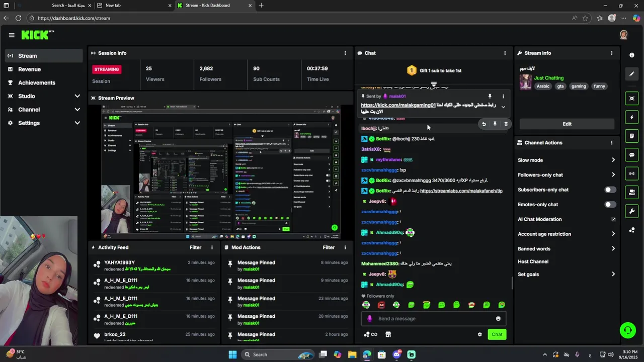Screen dimensions: 644x362
Task: Click the Stream Preview thumbnail
Action: click(221, 172)
